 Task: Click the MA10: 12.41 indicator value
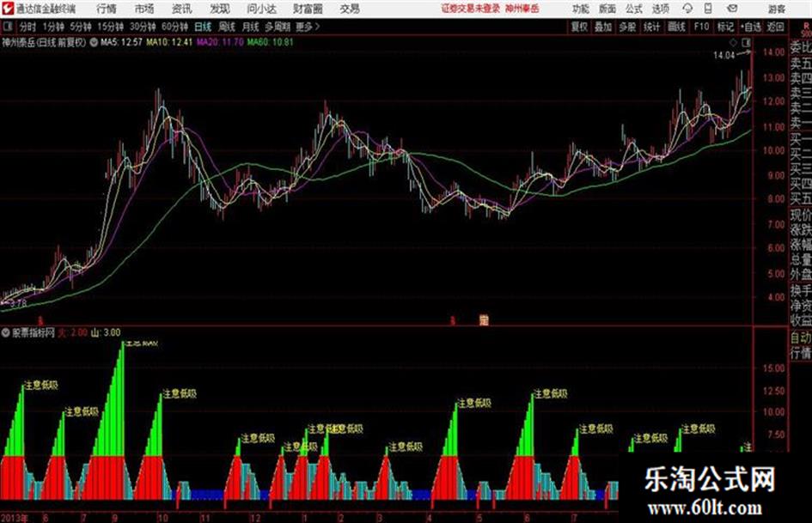(x=169, y=42)
